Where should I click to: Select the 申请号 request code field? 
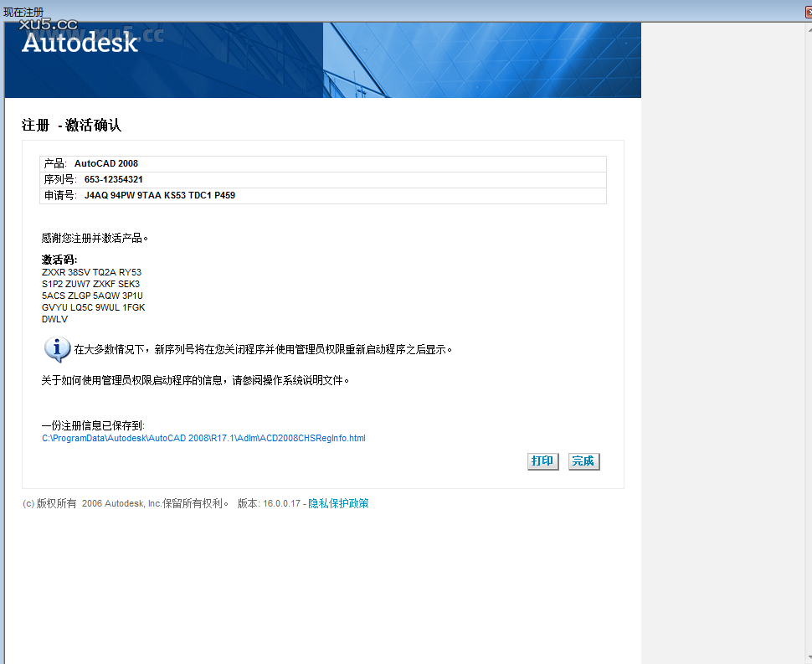pos(323,195)
